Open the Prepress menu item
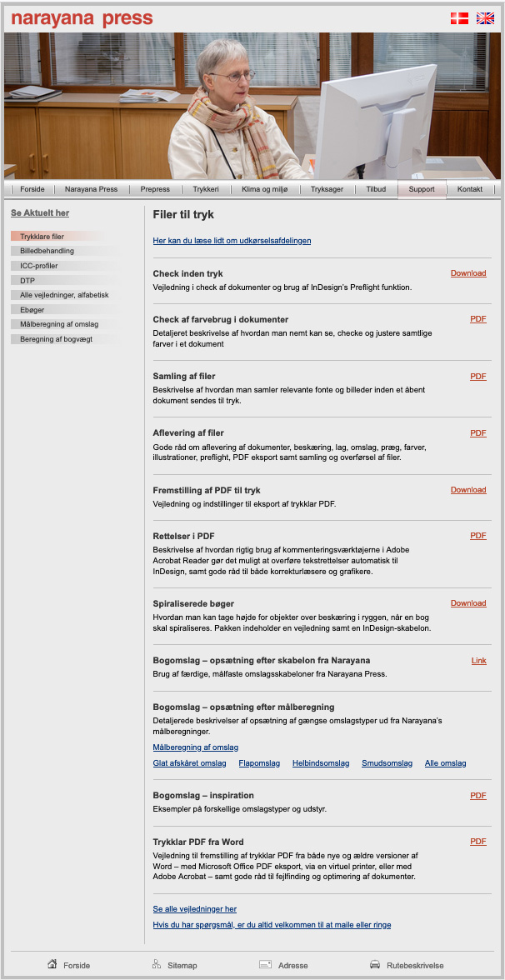 (x=155, y=188)
